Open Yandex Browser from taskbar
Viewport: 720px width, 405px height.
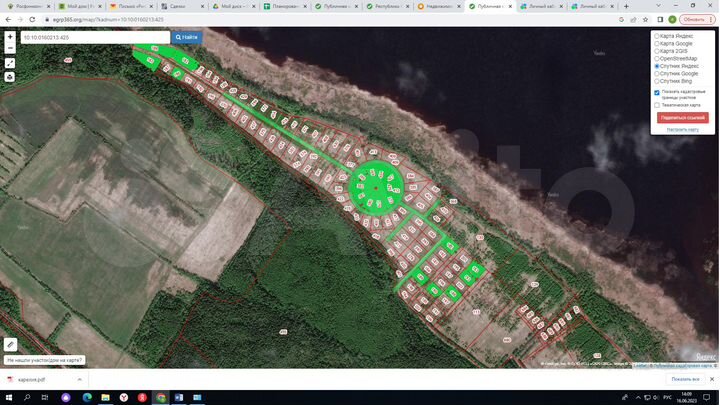click(124, 397)
